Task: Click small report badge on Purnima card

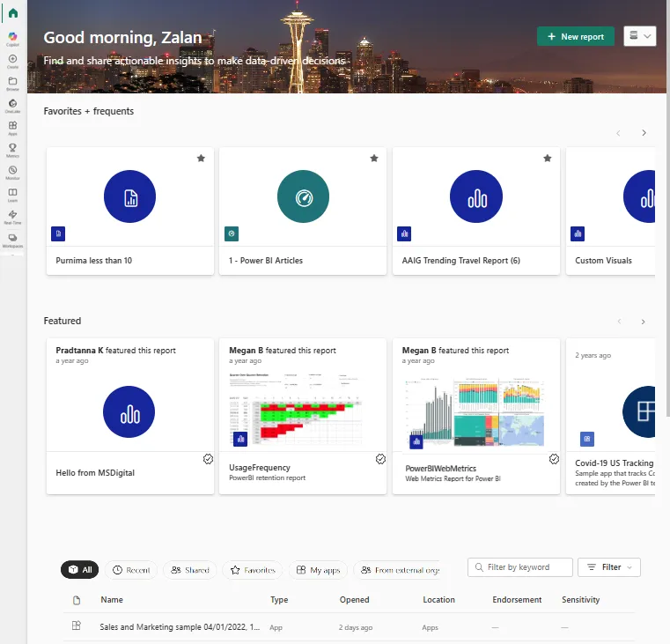Action: pyautogui.click(x=58, y=234)
